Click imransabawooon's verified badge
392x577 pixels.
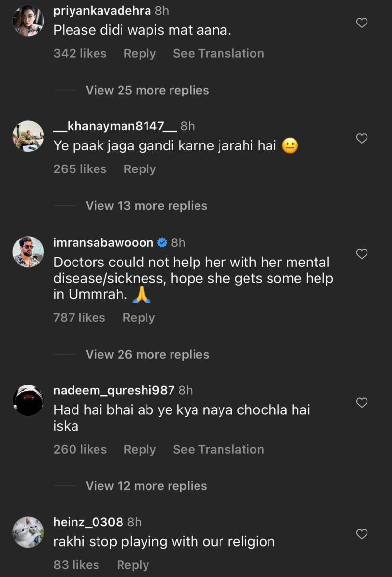[x=162, y=242]
